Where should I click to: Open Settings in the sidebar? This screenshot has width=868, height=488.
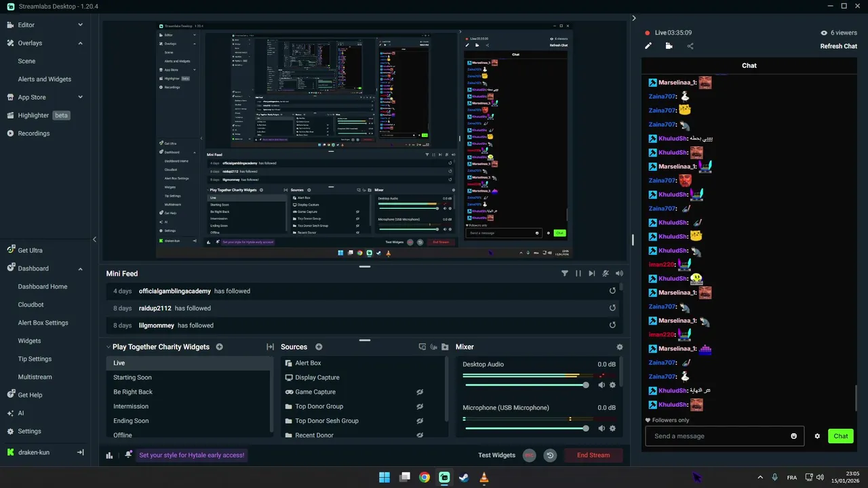point(29,431)
